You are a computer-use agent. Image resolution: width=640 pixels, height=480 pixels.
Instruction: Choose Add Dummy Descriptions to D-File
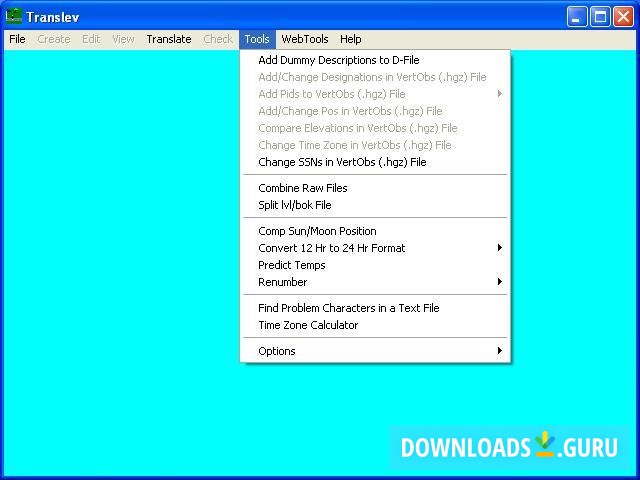coord(375,60)
